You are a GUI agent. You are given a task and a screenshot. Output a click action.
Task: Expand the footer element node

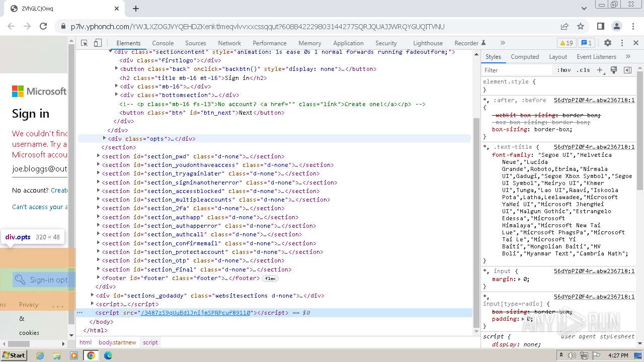point(99,278)
